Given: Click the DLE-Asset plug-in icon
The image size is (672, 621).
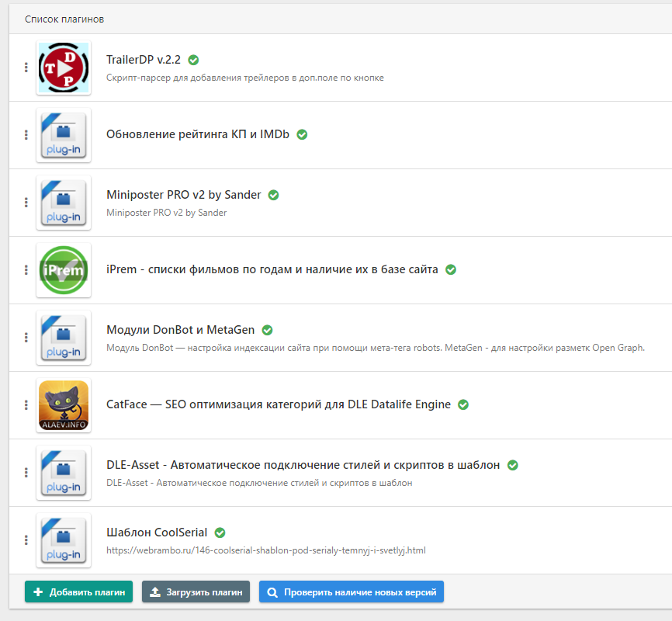Looking at the screenshot, I should (x=64, y=473).
